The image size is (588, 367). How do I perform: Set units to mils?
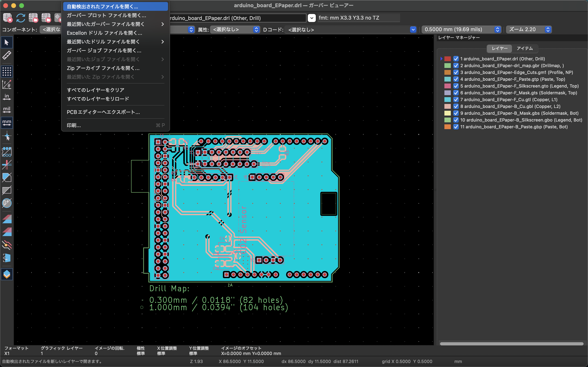7,110
